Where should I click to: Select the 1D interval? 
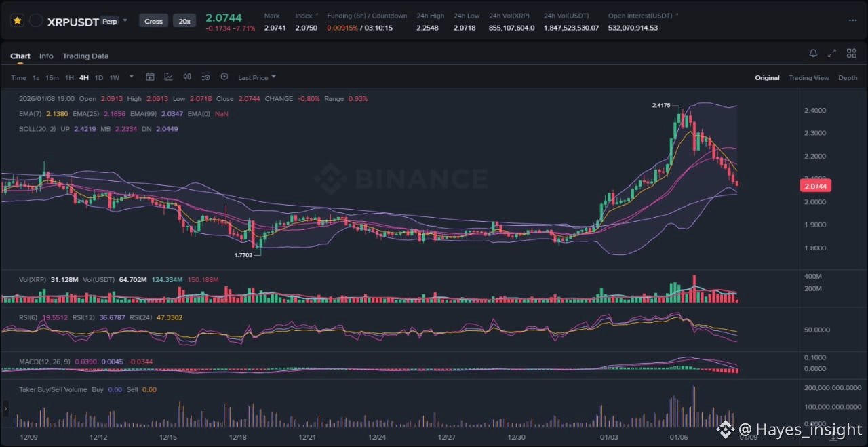point(99,78)
